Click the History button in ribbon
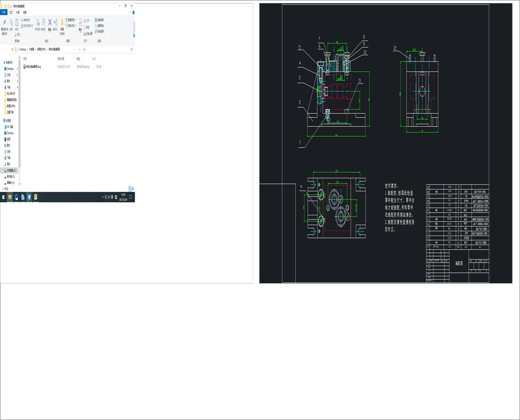Screen dimensions: 520x420 [88, 34]
